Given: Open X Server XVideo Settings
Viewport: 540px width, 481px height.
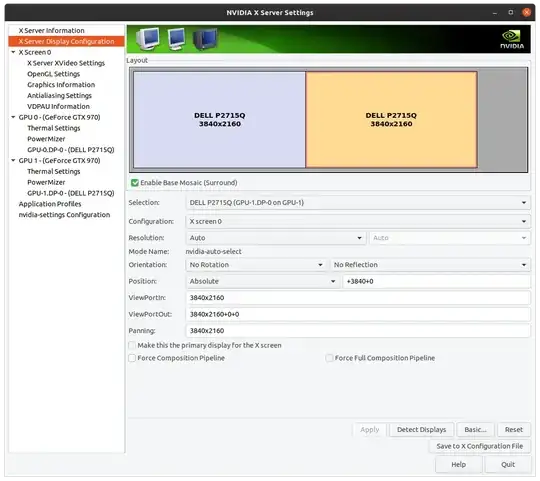Looking at the screenshot, I should 66,63.
